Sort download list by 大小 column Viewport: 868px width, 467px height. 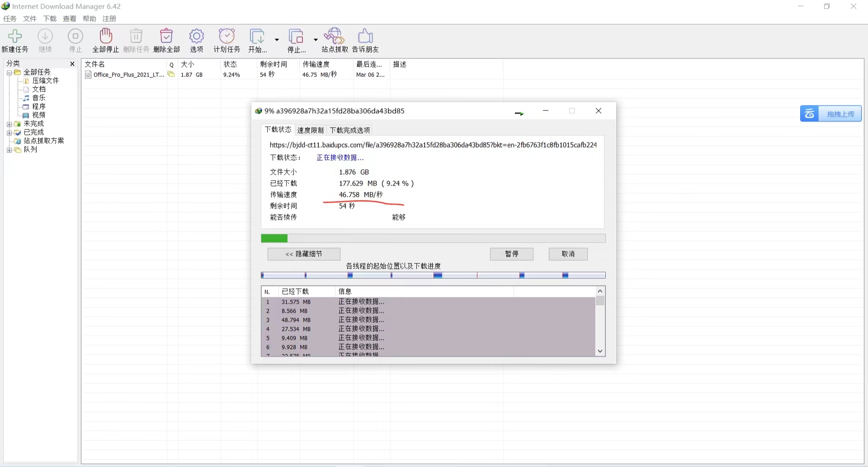click(199, 64)
